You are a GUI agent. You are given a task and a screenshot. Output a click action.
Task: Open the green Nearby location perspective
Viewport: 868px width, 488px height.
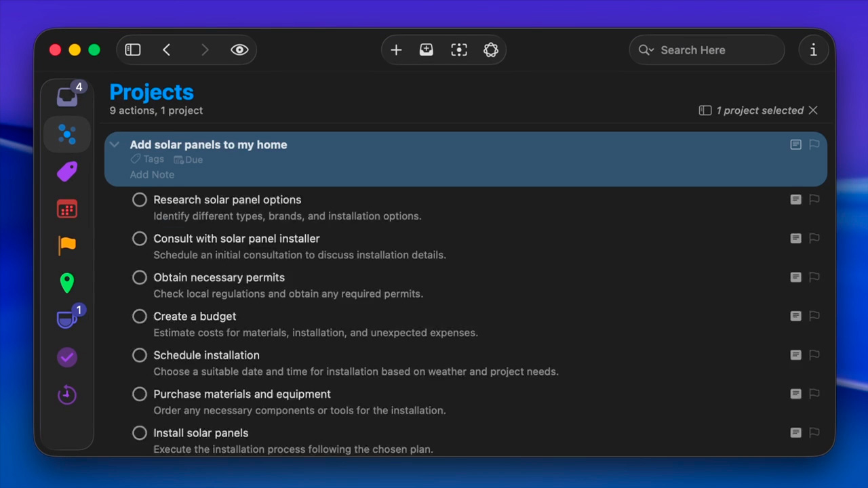point(67,283)
